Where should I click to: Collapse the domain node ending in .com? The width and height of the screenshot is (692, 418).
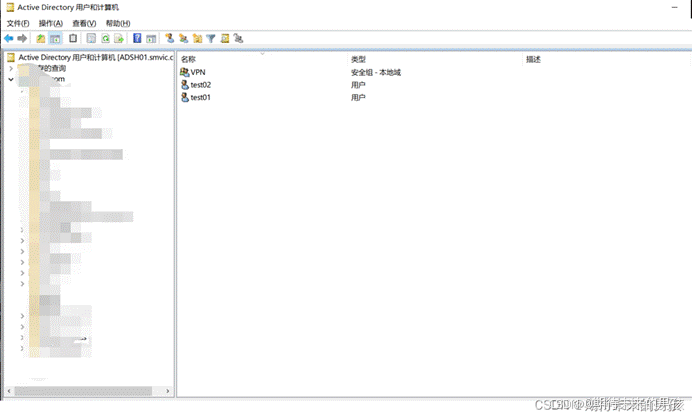pos(11,79)
